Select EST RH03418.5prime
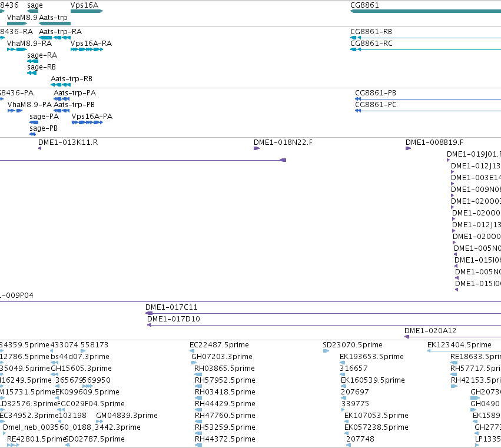The width and height of the screenshot is (501, 448). tap(198, 399)
